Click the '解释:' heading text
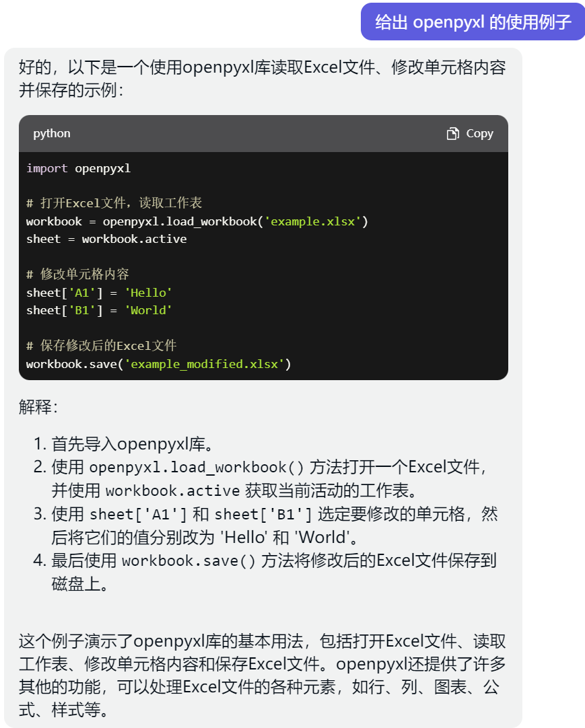The height and width of the screenshot is (728, 585). pos(38,406)
